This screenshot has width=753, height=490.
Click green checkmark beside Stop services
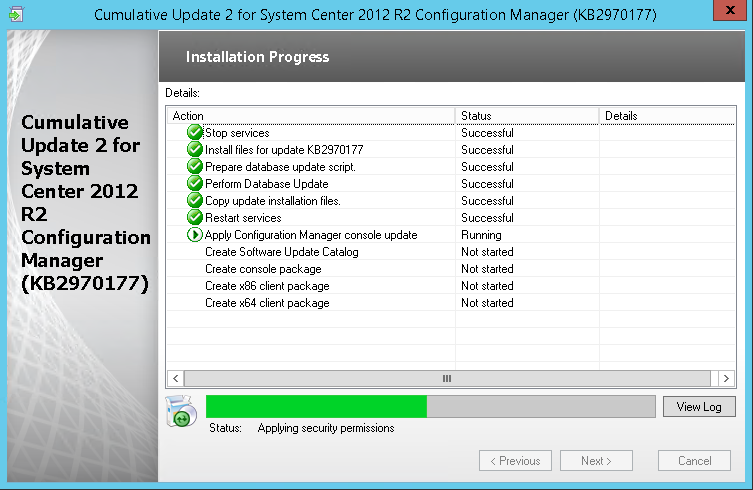[194, 132]
